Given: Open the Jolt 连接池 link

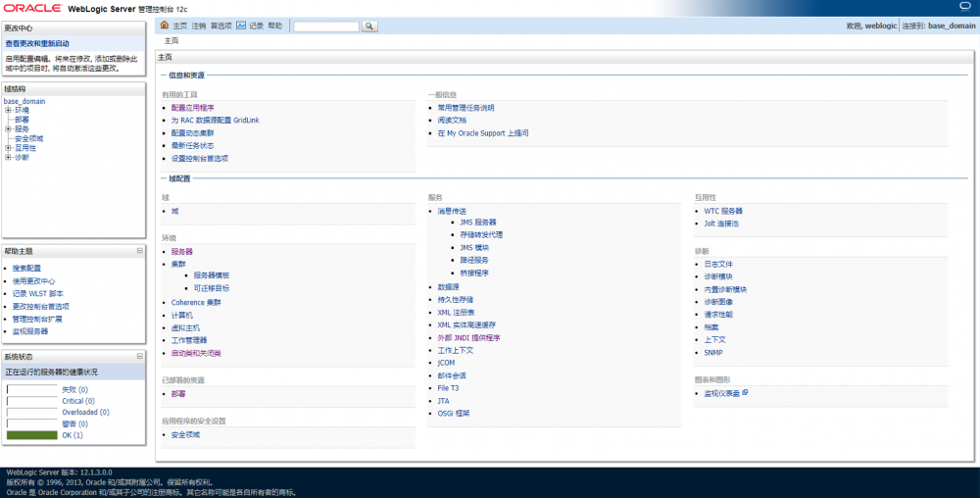Looking at the screenshot, I should click(721, 224).
